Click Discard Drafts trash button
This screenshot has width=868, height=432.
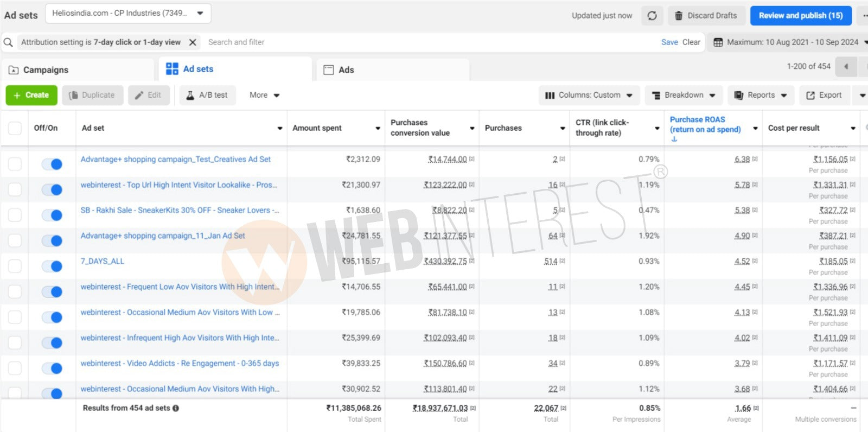coord(706,16)
